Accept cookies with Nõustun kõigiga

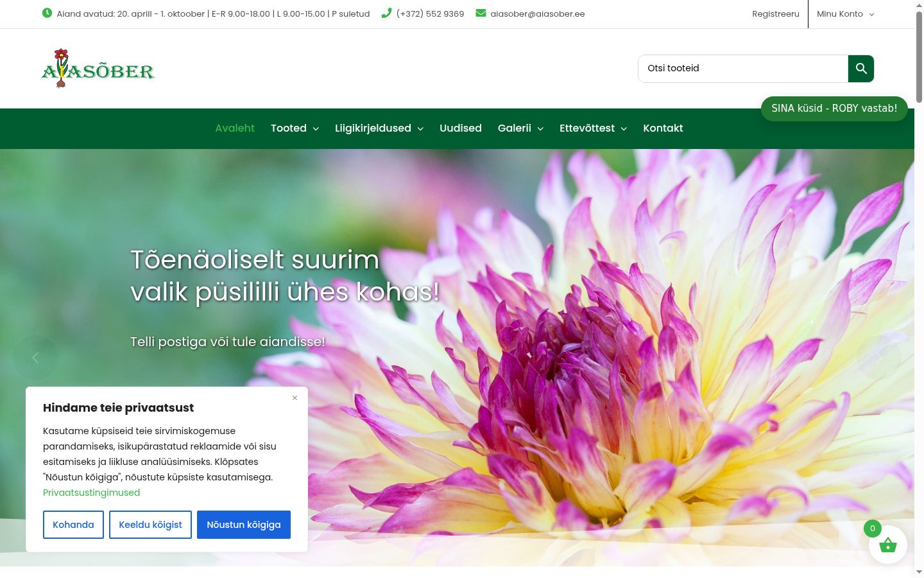coord(244,525)
